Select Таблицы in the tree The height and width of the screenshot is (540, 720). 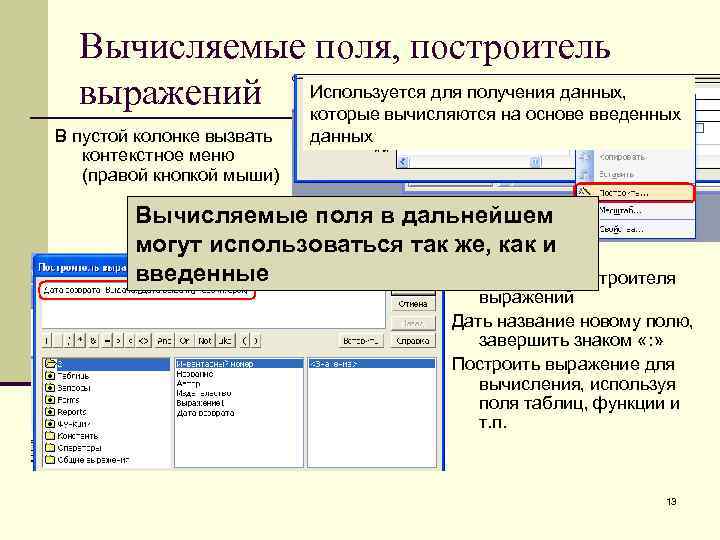coord(73,376)
